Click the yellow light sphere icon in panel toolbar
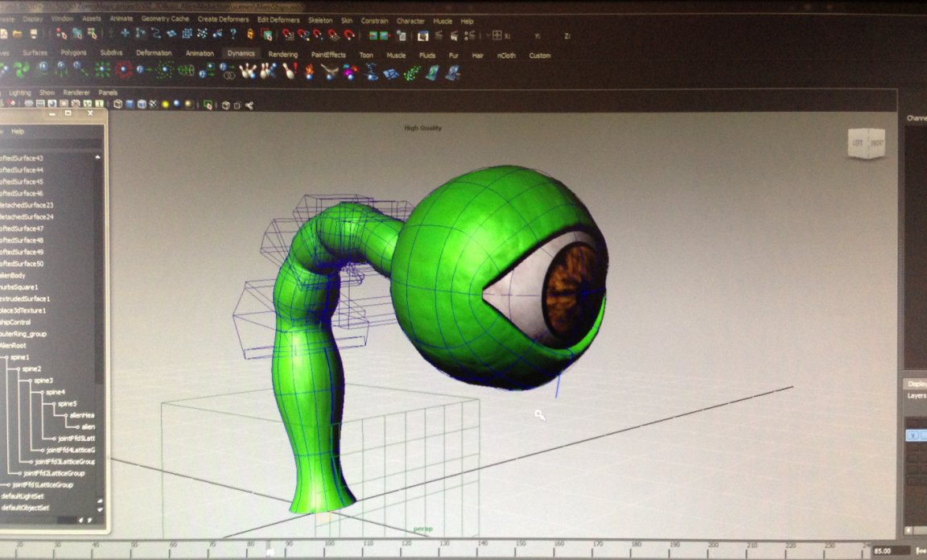927x560 pixels. coord(165,105)
